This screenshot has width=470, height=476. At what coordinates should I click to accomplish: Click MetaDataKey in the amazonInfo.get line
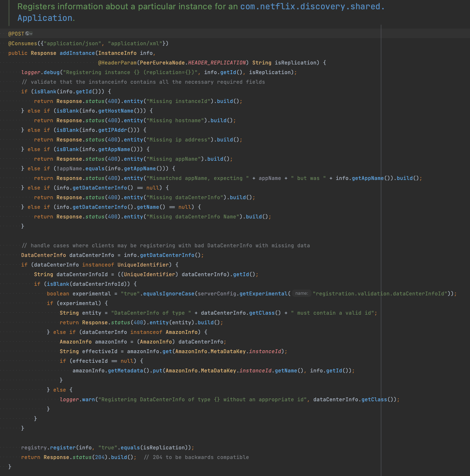pyautogui.click(x=228, y=351)
